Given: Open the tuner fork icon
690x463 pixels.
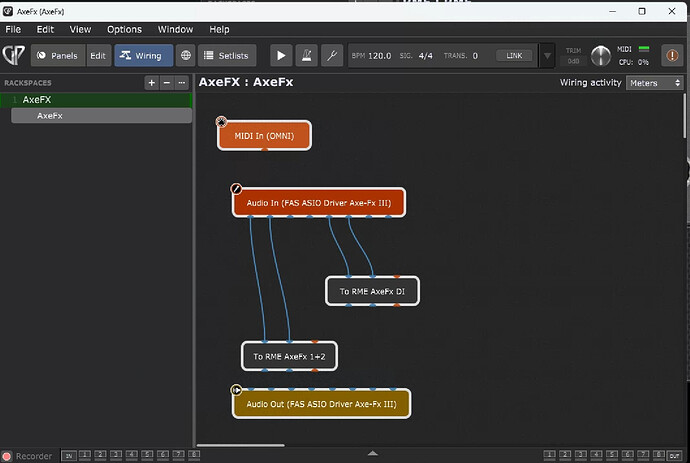Looking at the screenshot, I should pyautogui.click(x=332, y=55).
